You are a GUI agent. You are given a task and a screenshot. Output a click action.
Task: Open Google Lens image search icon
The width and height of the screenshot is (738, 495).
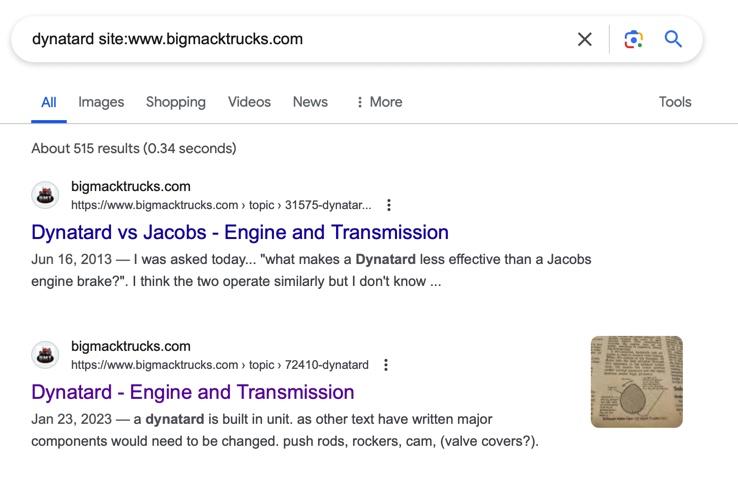633,39
